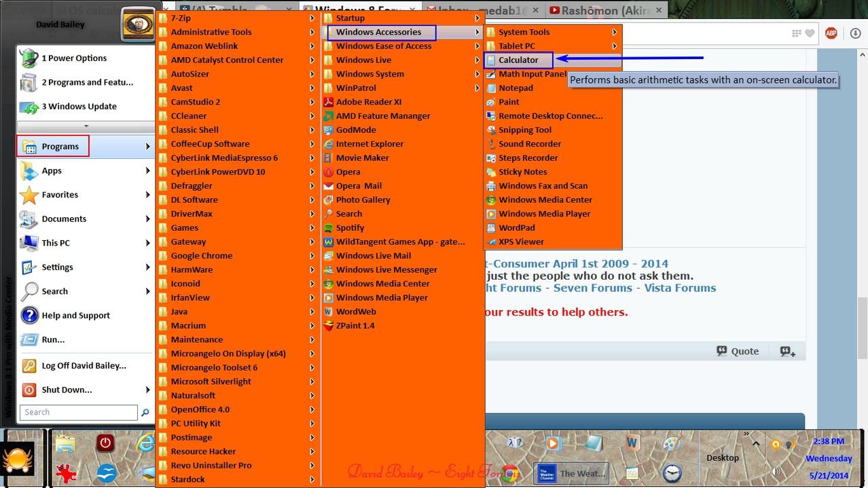Open Paint in the Accessories submenu
The width and height of the screenshot is (868, 488).
point(509,102)
